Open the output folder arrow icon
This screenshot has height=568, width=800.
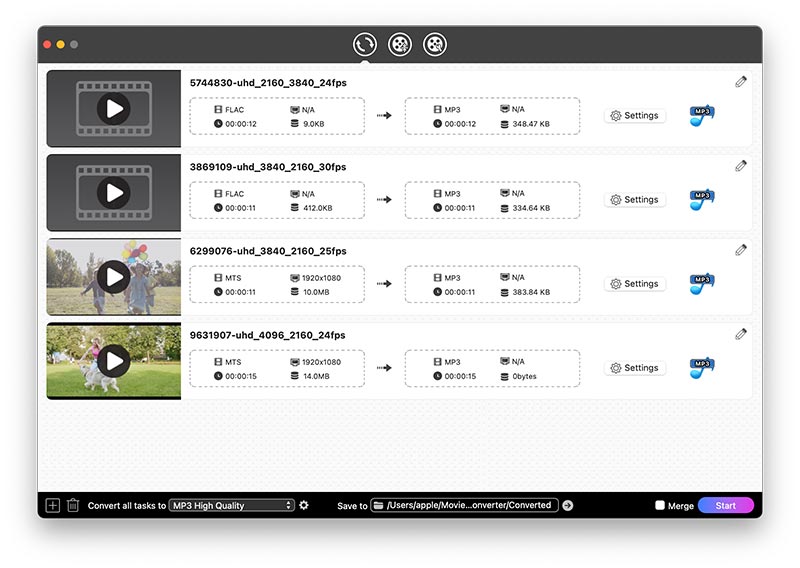tap(568, 505)
